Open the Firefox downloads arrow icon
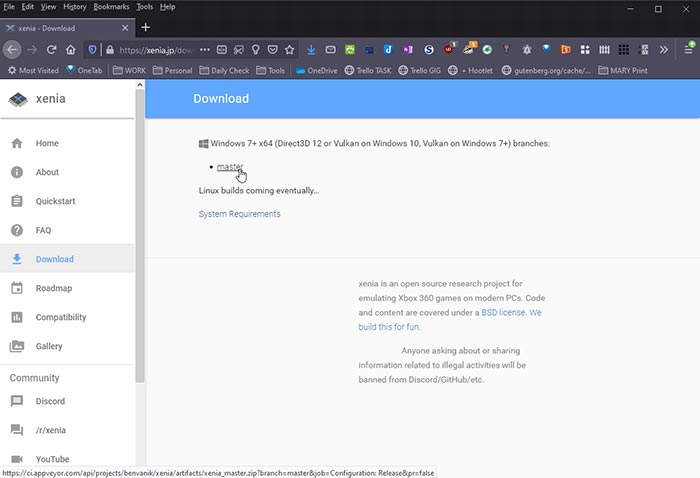 pyautogui.click(x=312, y=49)
